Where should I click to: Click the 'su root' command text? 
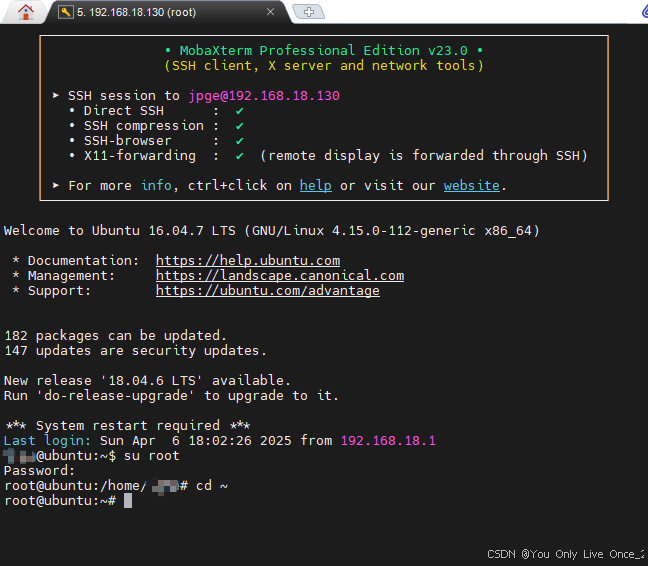coord(152,456)
